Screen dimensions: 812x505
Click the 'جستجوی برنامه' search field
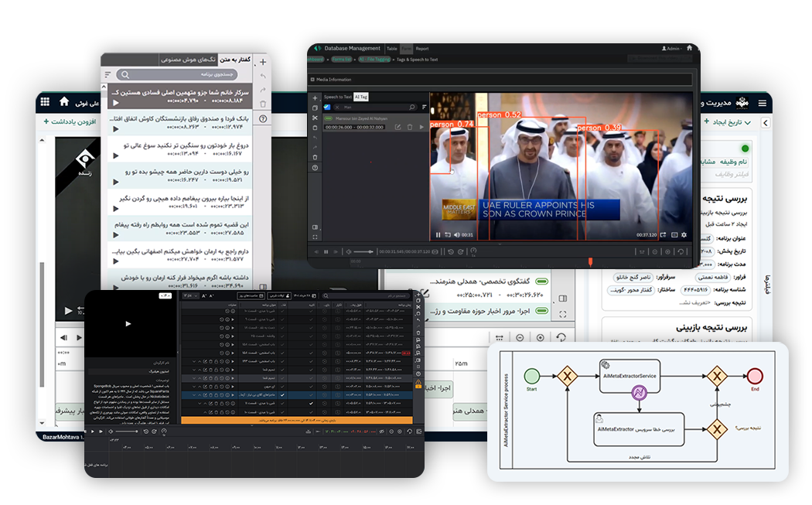[177, 74]
